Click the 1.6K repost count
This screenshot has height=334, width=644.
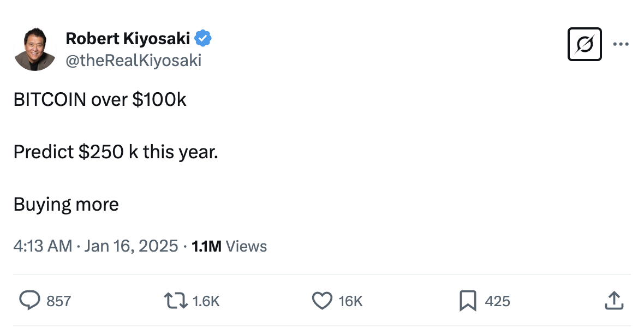[x=205, y=301]
